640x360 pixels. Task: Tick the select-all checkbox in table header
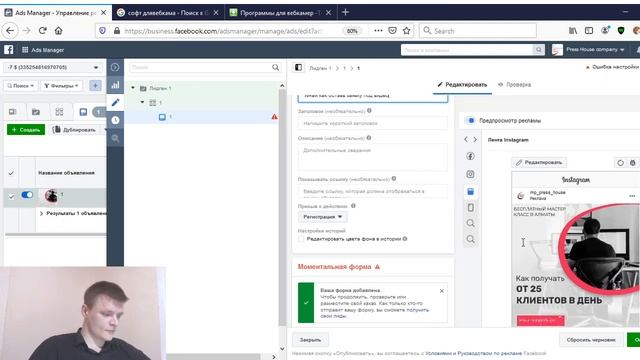coord(11,173)
